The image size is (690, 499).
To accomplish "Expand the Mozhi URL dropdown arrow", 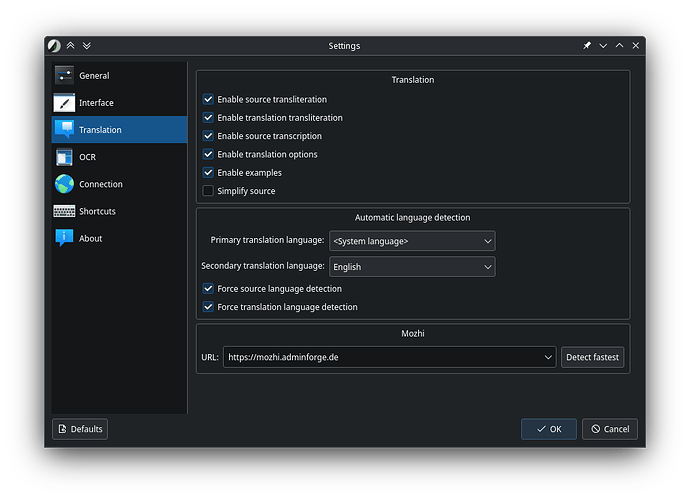I will [547, 357].
